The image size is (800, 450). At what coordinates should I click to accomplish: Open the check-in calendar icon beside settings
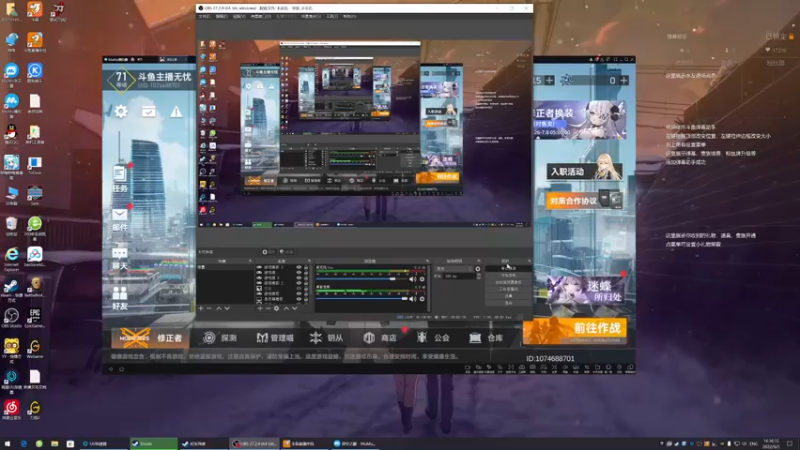148,111
